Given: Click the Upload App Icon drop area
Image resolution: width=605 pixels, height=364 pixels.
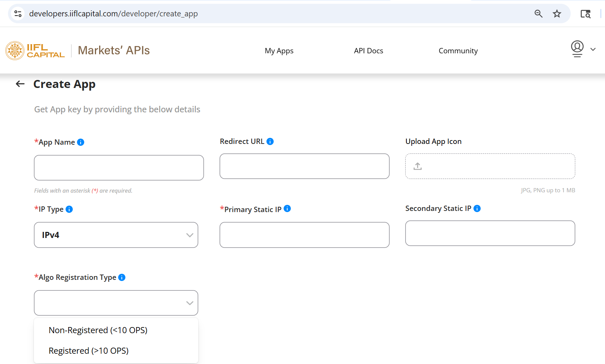Looking at the screenshot, I should [490, 166].
